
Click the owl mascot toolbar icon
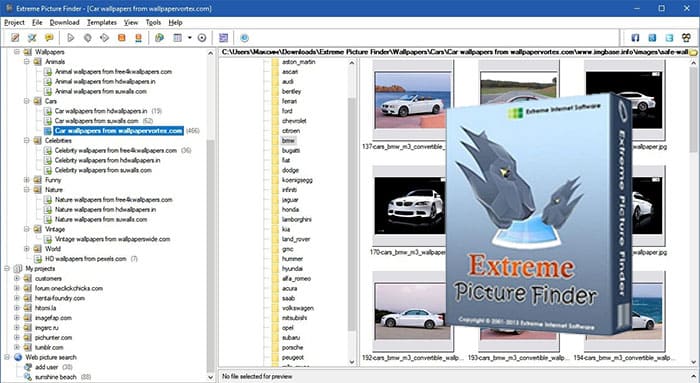click(x=686, y=38)
